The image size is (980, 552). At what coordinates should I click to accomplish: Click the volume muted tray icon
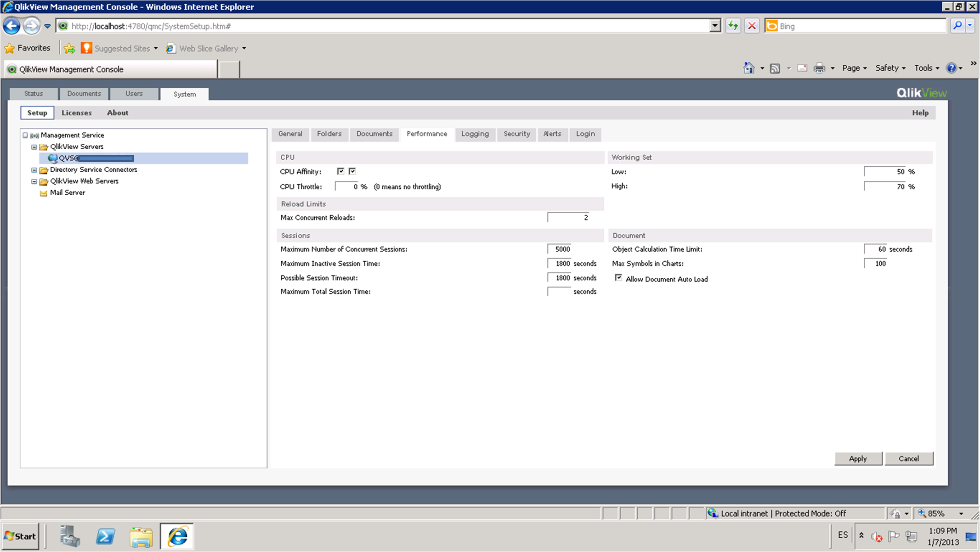tap(877, 536)
